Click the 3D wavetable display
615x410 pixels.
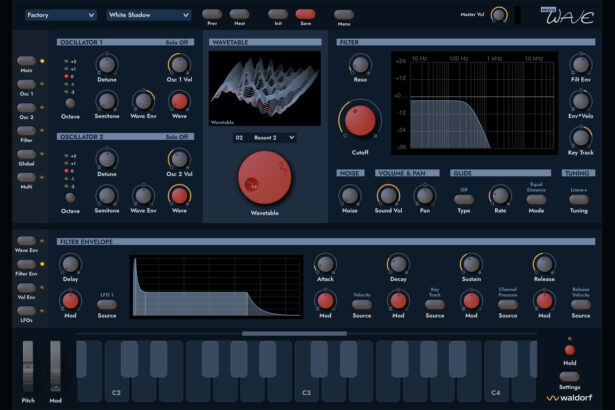(x=265, y=88)
